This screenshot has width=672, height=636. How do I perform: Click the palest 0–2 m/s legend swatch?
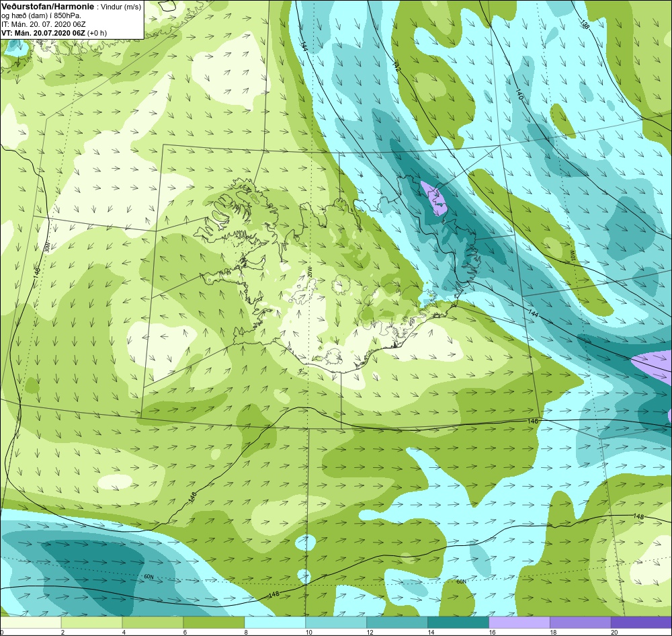[x=31, y=623]
